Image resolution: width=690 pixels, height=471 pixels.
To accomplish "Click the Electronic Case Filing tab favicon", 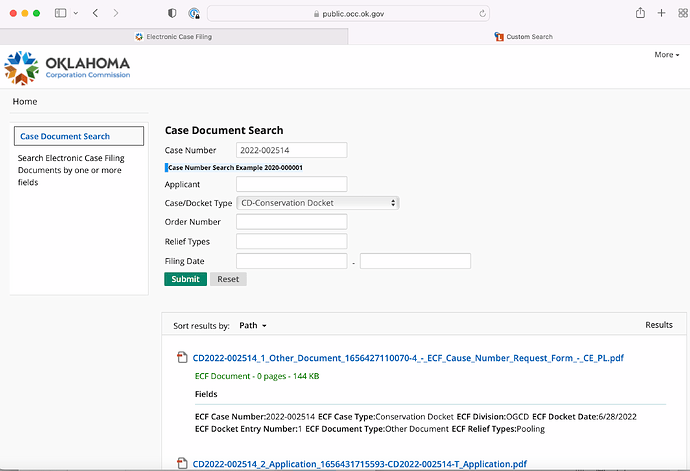I will [x=139, y=37].
